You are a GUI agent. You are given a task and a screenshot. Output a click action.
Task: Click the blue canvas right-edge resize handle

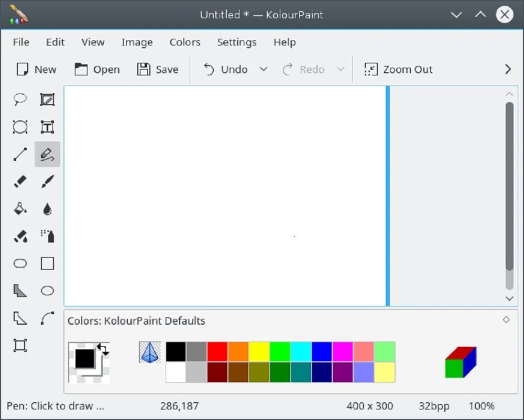[388, 196]
